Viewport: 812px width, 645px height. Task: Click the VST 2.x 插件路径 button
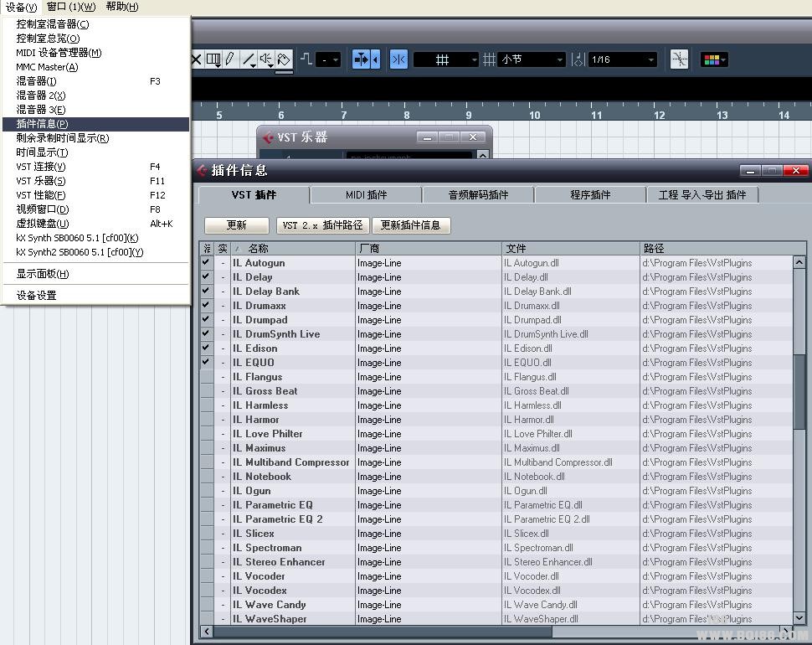click(322, 225)
